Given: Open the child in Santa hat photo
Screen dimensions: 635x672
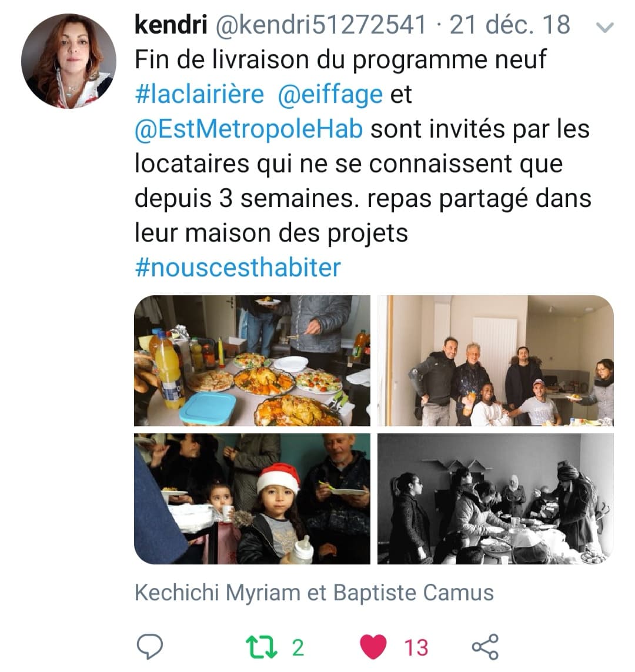Looking at the screenshot, I should [x=252, y=499].
